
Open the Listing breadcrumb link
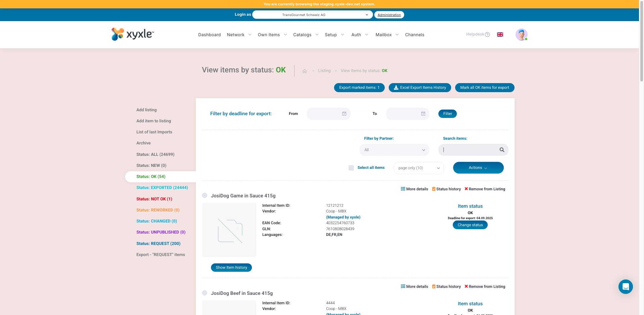[x=324, y=71]
